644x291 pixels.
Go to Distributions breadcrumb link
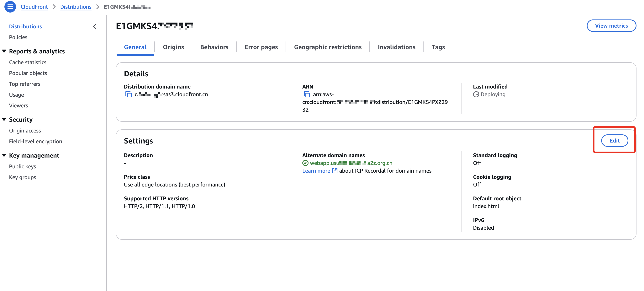pyautogui.click(x=76, y=7)
